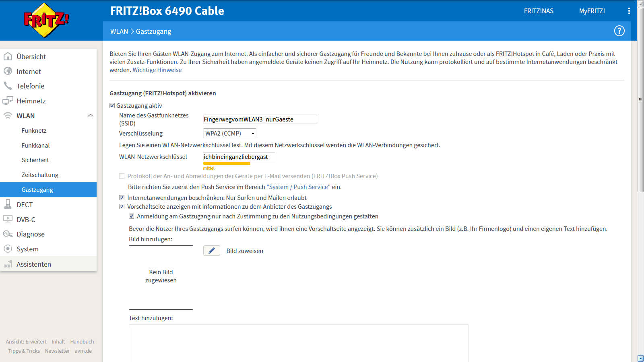
Task: Follow the Wichtige Hinweise link
Action: pyautogui.click(x=157, y=70)
